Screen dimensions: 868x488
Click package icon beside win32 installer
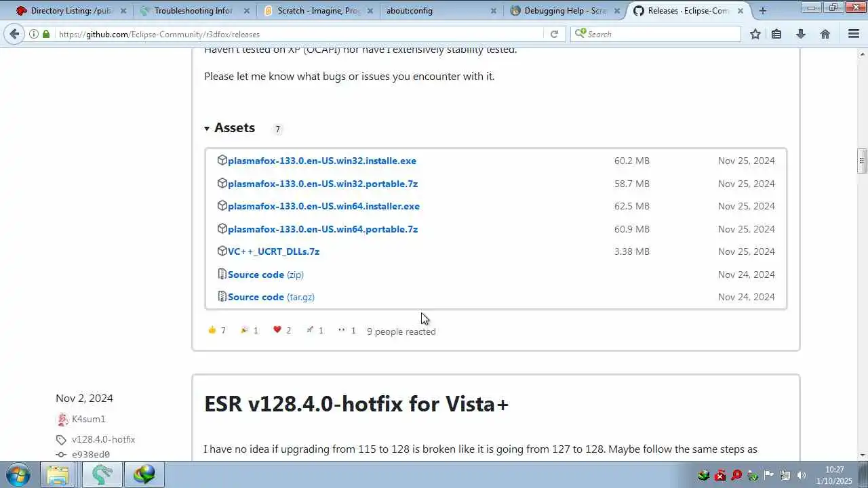pos(222,161)
